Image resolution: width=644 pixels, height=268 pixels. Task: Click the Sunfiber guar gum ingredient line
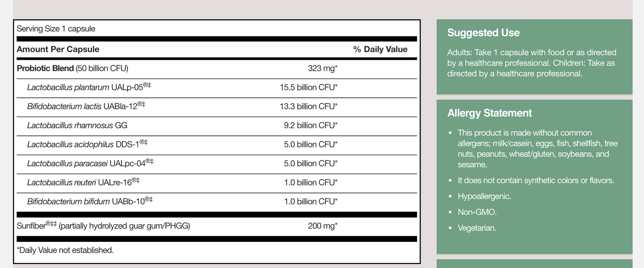[x=103, y=226]
